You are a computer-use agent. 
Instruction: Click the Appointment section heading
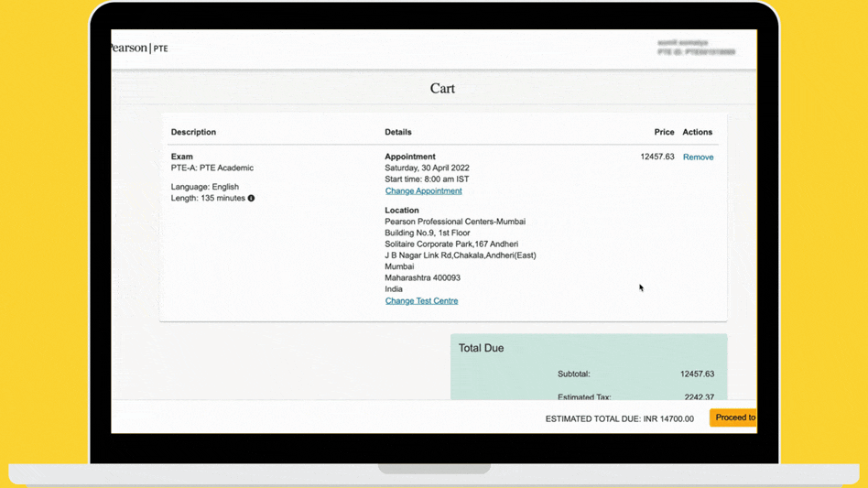point(410,157)
